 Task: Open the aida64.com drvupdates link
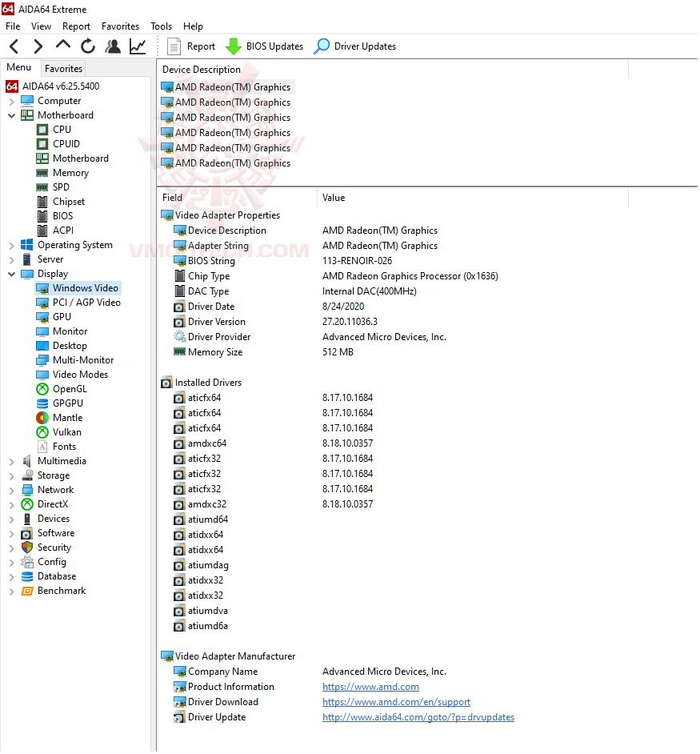point(418,718)
